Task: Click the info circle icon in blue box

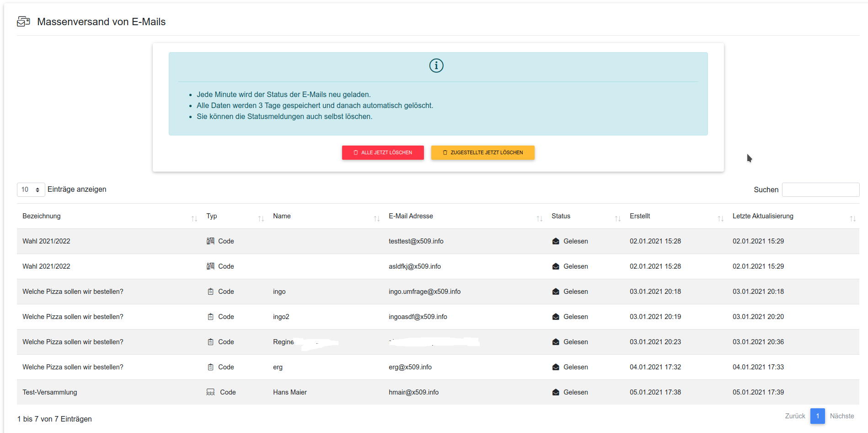Action: [436, 66]
